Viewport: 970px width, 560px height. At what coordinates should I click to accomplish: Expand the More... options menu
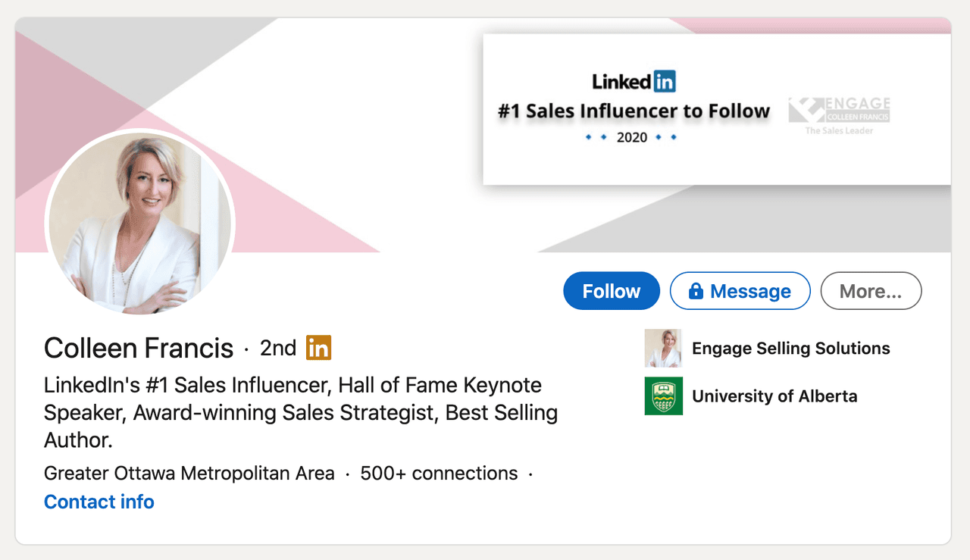[871, 291]
